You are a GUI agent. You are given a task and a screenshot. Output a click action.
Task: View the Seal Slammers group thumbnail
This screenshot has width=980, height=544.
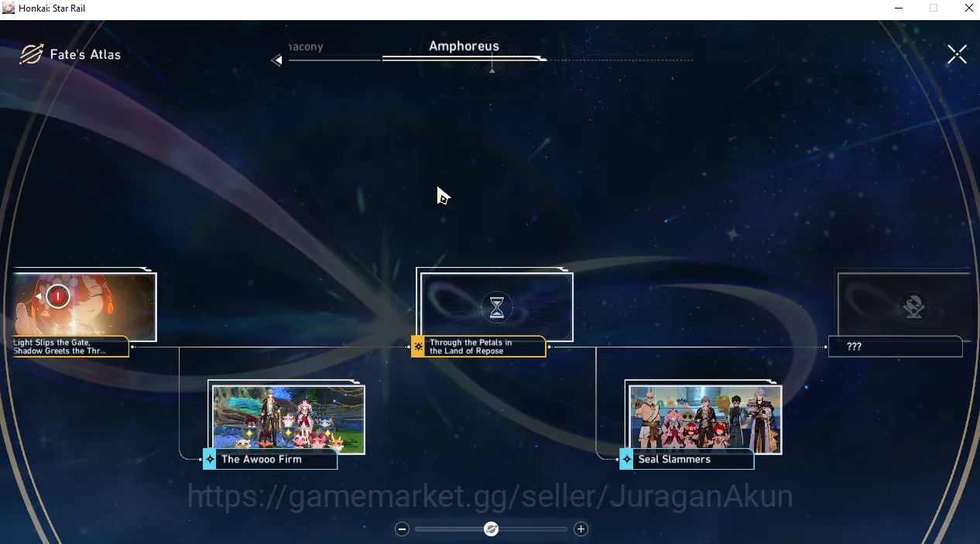point(704,419)
